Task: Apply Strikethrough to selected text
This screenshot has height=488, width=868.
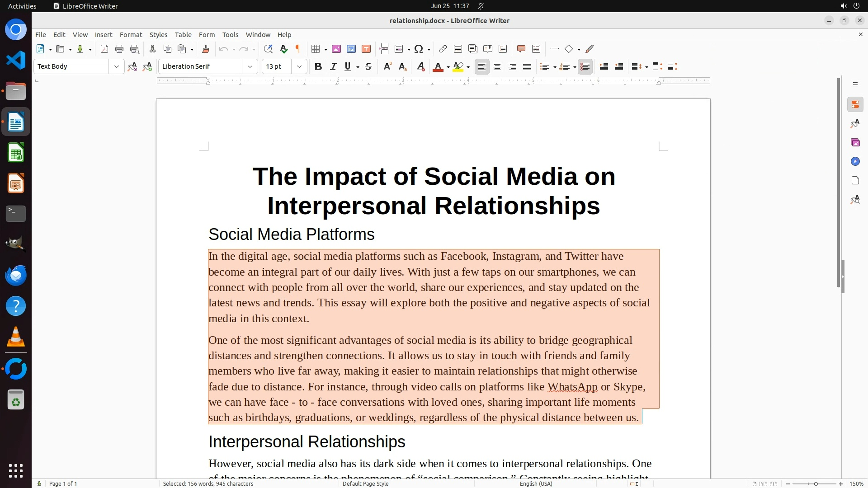Action: (368, 67)
